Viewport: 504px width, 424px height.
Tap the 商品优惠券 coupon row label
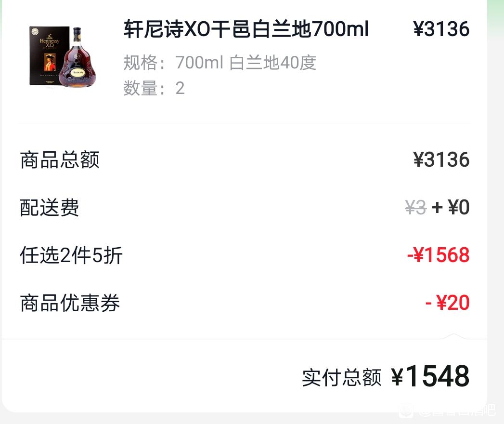[70, 303]
